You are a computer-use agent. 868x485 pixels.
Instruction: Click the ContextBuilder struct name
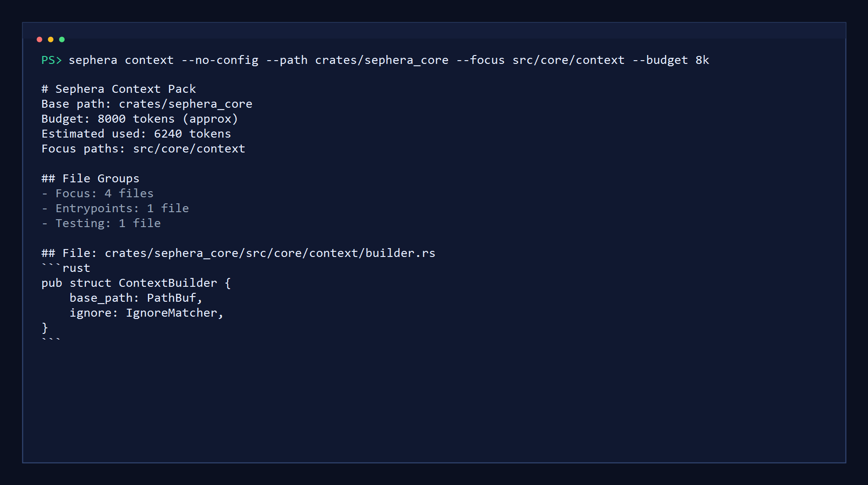(x=167, y=283)
